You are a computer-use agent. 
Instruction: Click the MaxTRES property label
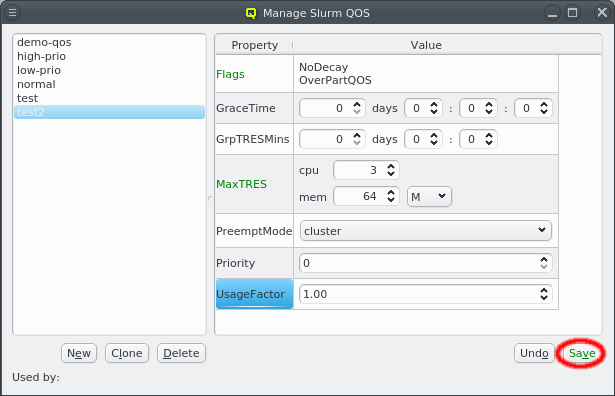[x=241, y=184]
